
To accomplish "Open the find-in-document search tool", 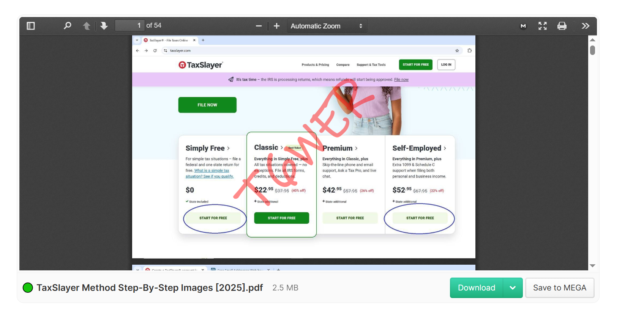I will [x=67, y=26].
